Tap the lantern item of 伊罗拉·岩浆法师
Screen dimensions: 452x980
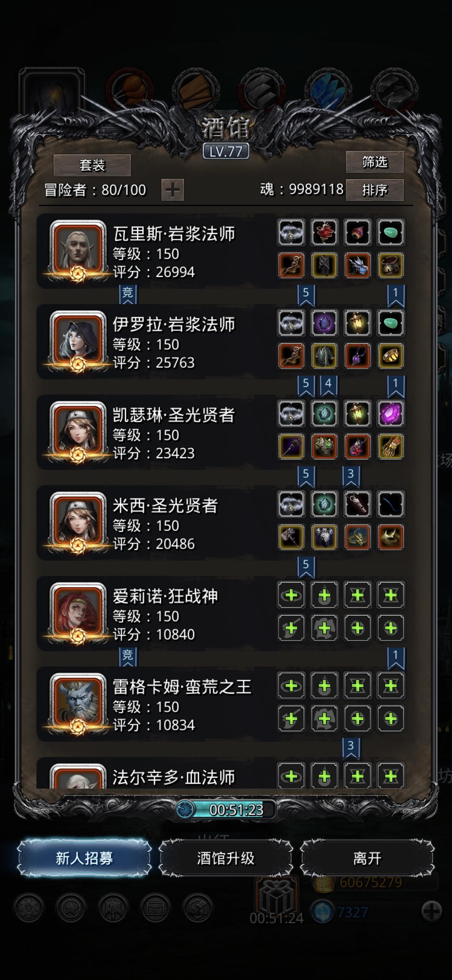(357, 323)
